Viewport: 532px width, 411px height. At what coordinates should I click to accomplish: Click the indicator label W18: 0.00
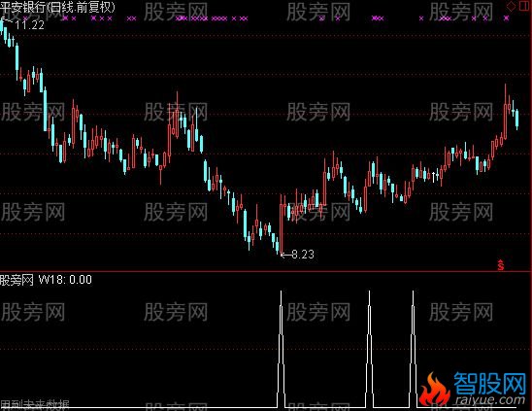pos(65,280)
